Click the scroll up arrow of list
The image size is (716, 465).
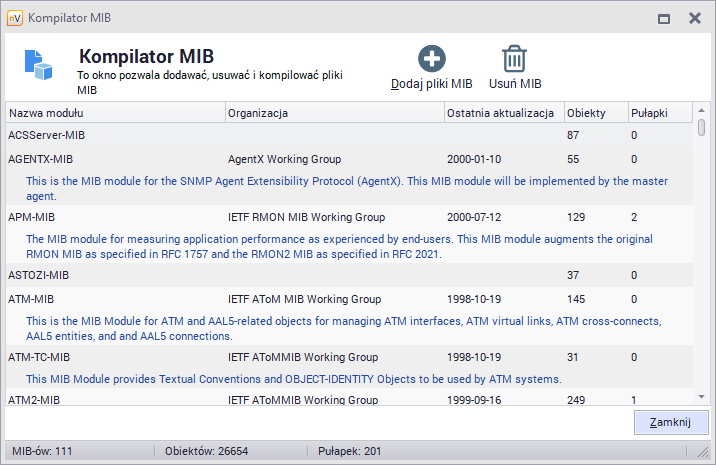[x=701, y=111]
